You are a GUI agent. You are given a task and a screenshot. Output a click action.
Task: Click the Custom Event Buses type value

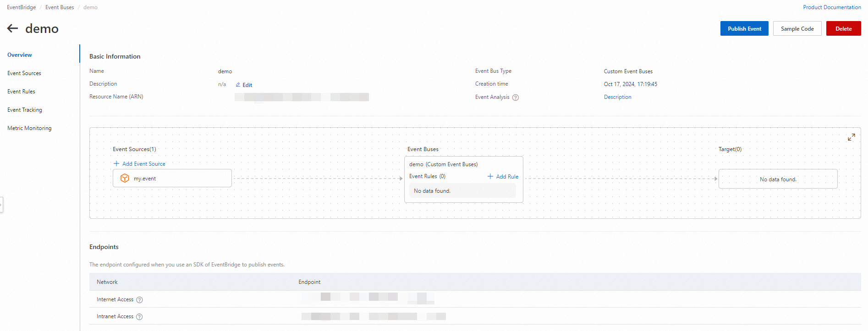coord(628,71)
